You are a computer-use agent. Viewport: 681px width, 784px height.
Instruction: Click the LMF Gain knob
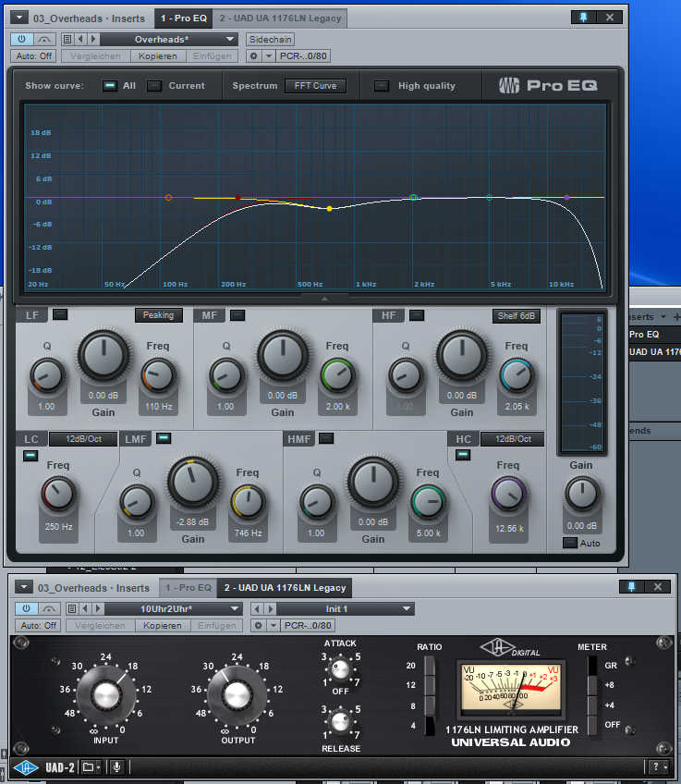pyautogui.click(x=193, y=482)
